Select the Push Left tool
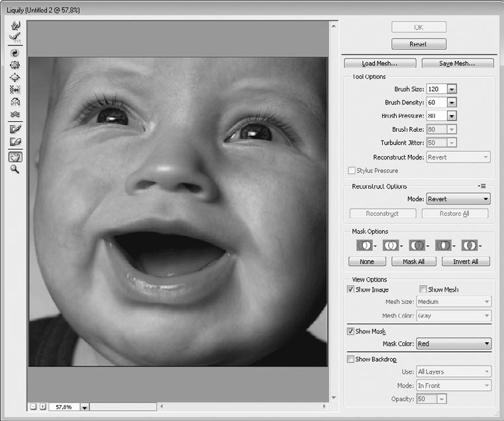This screenshot has width=504, height=421. [15, 89]
